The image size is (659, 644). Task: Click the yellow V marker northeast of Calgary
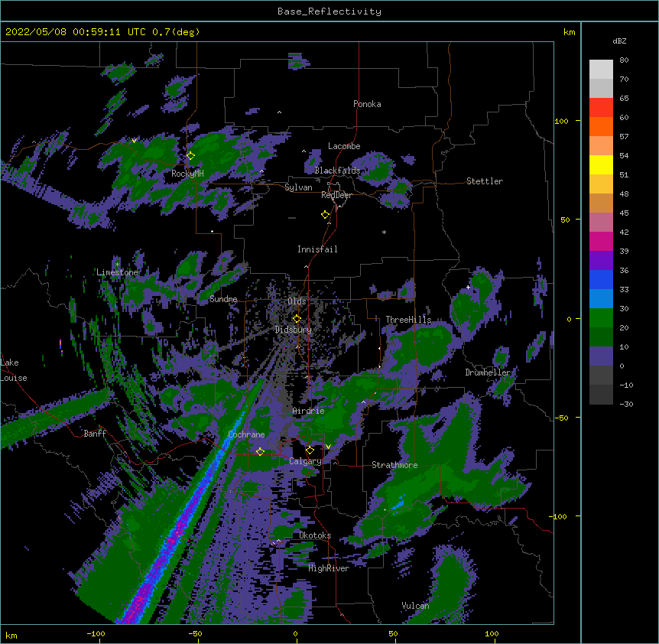coord(328,447)
